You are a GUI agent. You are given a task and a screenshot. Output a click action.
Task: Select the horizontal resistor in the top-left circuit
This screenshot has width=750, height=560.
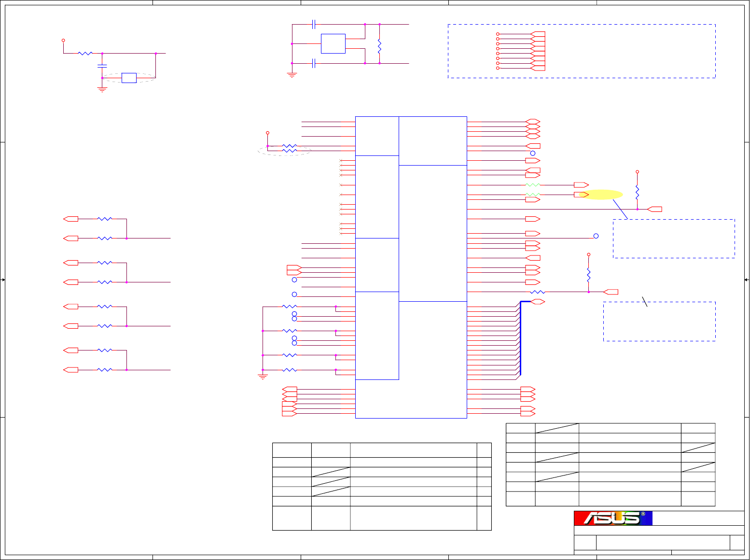pyautogui.click(x=85, y=53)
